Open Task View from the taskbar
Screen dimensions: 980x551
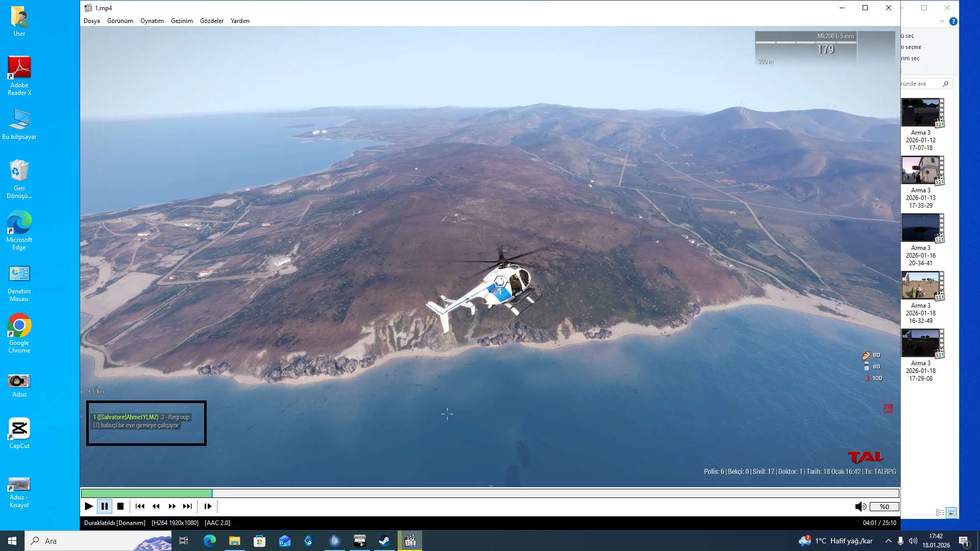coord(184,541)
